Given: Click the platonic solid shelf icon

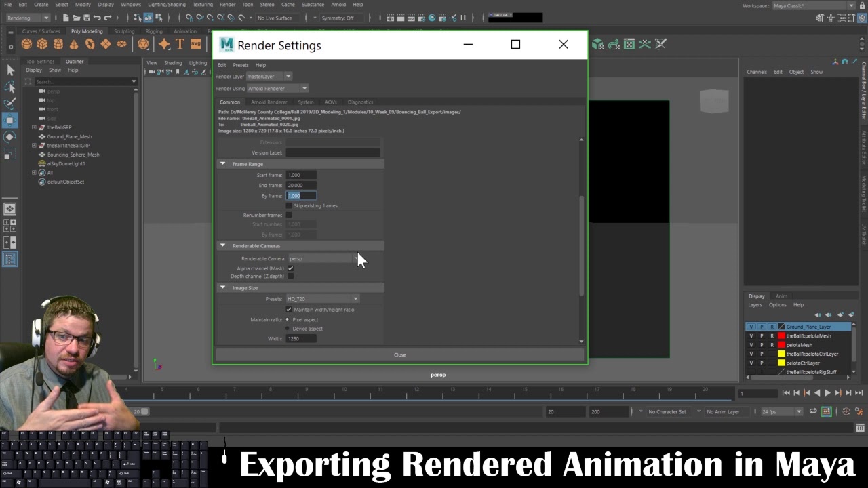Looking at the screenshot, I should coord(143,44).
